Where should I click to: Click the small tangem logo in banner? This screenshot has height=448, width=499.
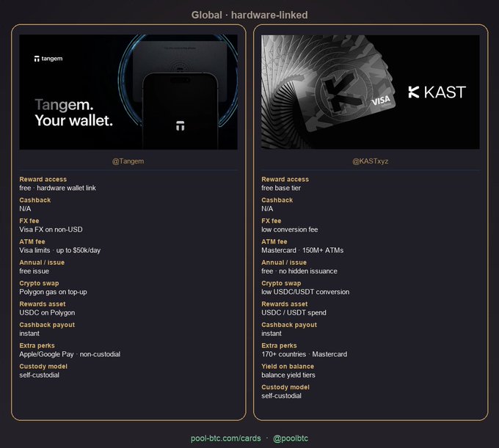pos(48,59)
